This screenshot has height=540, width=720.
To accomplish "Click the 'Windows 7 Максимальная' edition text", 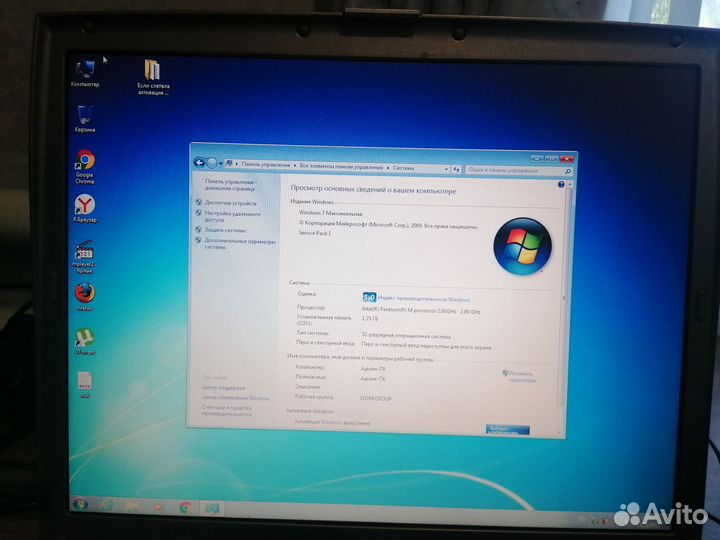I will (330, 213).
